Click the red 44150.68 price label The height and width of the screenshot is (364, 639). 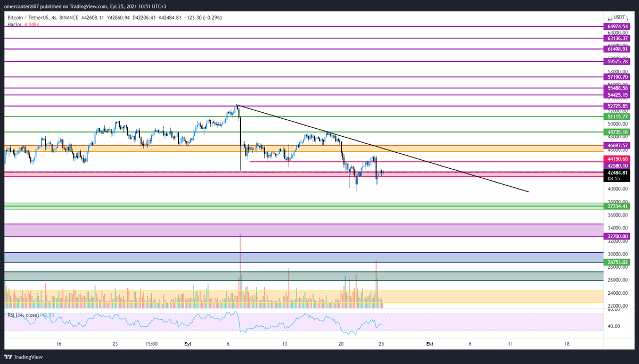click(x=618, y=159)
